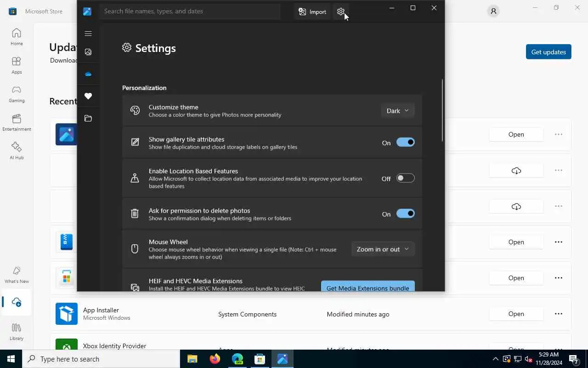
Task: Click the Photos search field
Action: click(x=190, y=11)
